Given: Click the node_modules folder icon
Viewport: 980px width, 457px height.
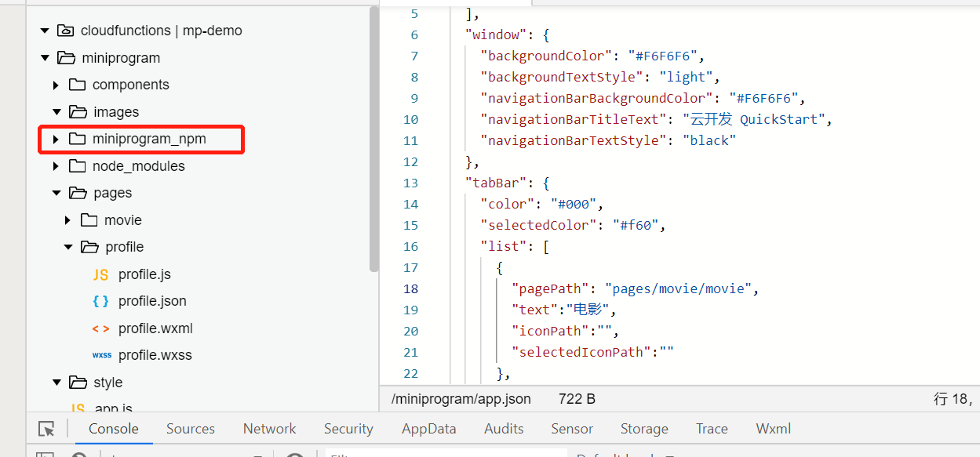Looking at the screenshot, I should (77, 166).
